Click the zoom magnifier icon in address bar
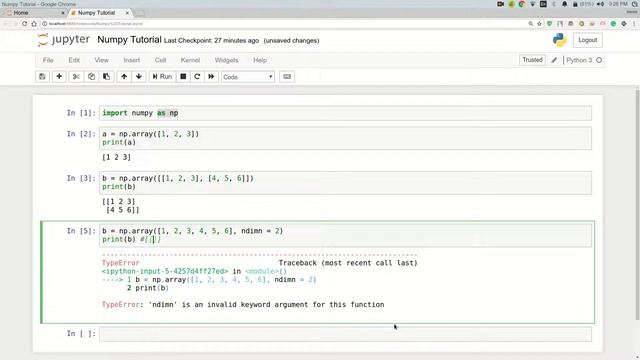 pos(531,24)
